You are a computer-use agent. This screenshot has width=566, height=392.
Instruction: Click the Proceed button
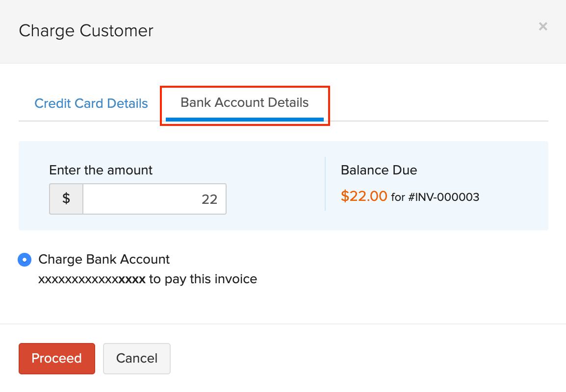[x=56, y=358]
